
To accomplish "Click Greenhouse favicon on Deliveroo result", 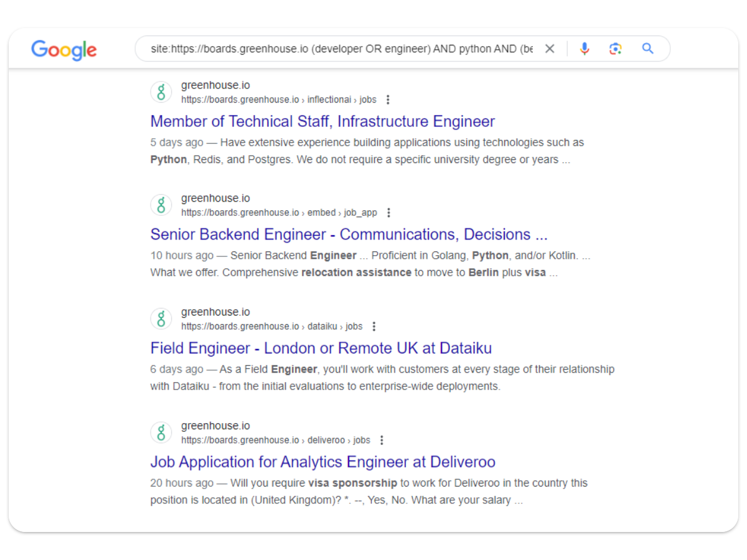I will coord(161,432).
